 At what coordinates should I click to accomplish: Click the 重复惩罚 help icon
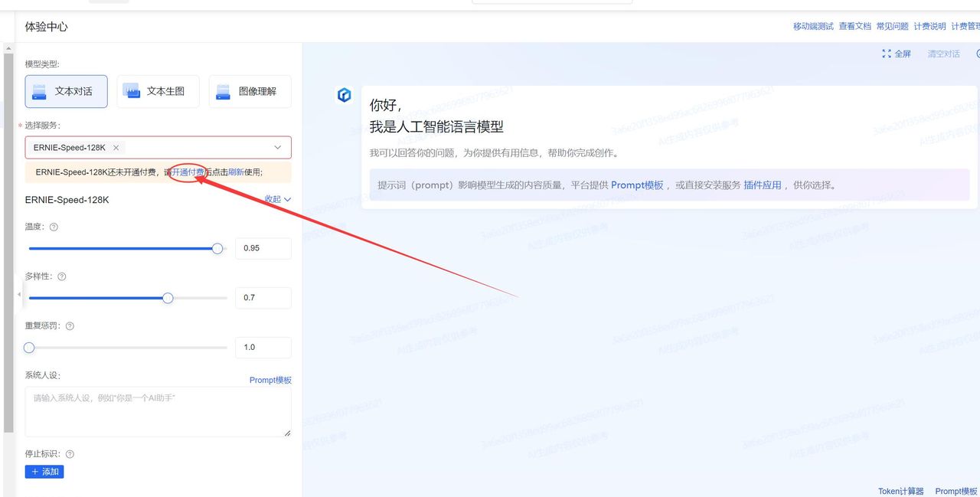tap(70, 326)
